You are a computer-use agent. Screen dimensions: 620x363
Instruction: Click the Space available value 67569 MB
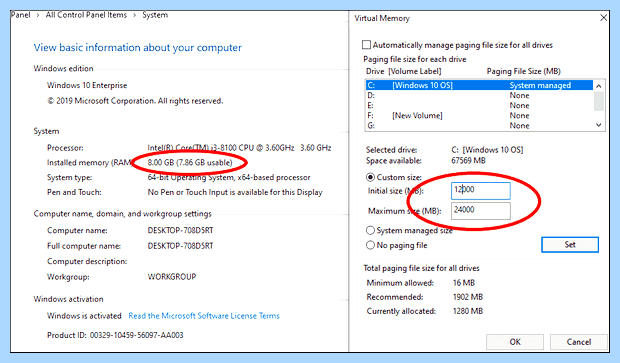(x=468, y=161)
